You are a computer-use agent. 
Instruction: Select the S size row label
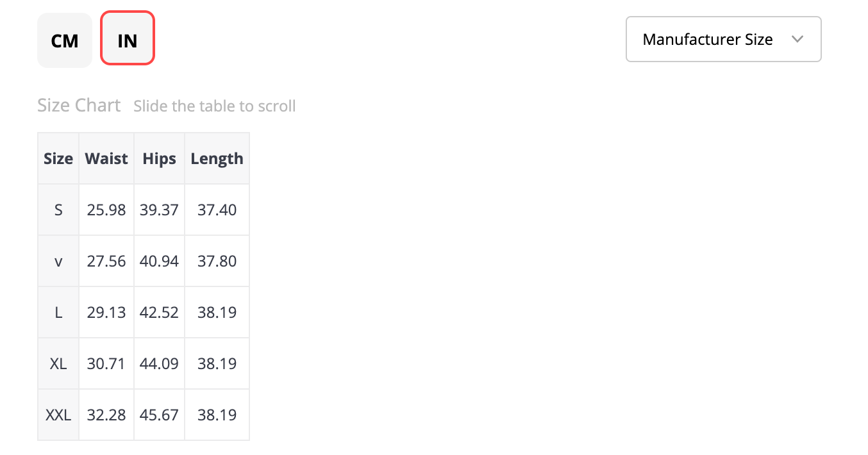pos(58,210)
